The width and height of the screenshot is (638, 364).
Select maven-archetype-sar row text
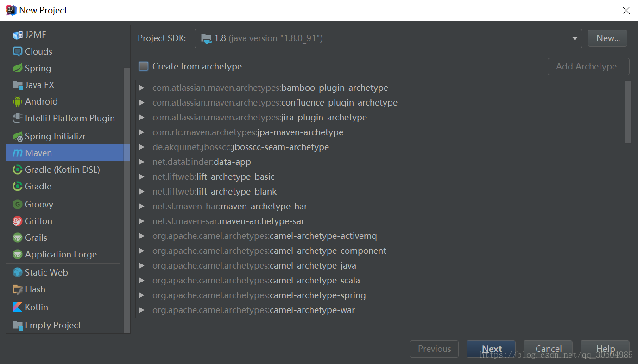click(228, 221)
